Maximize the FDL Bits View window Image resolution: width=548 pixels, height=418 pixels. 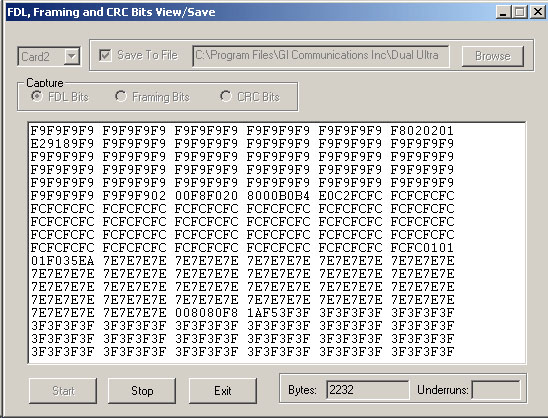pos(520,12)
